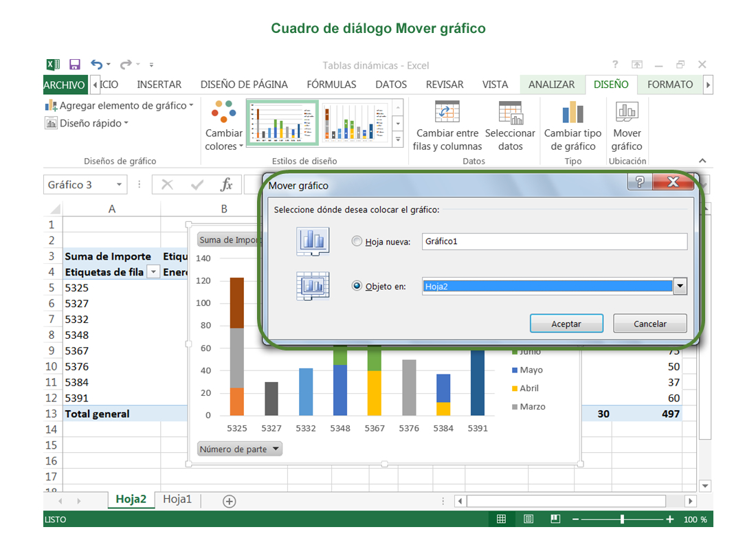Open the Cambiar colores palette
This screenshot has height=536, width=756.
click(x=224, y=126)
